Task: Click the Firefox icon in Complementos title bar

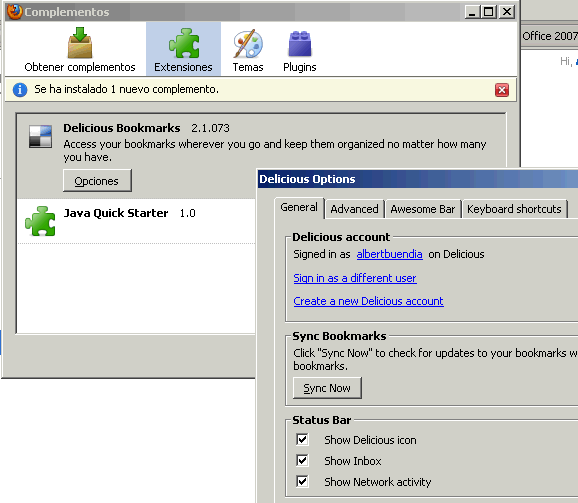Action: pos(14,12)
